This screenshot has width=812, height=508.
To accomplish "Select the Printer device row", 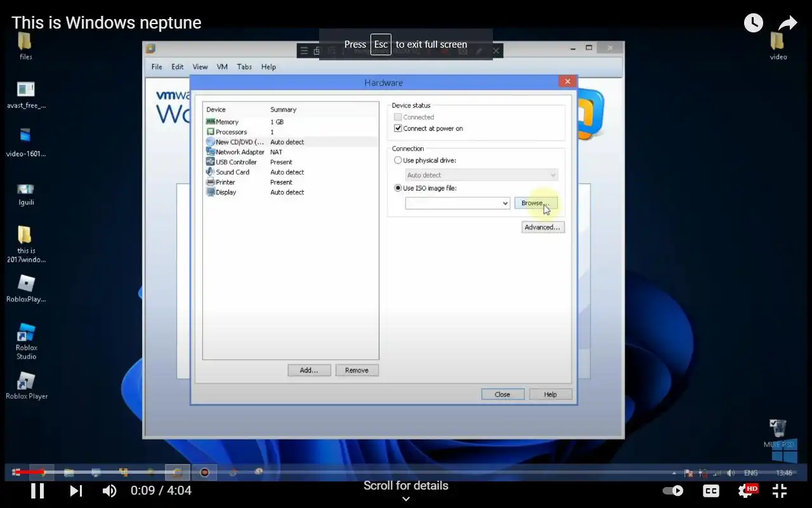I will (291, 182).
